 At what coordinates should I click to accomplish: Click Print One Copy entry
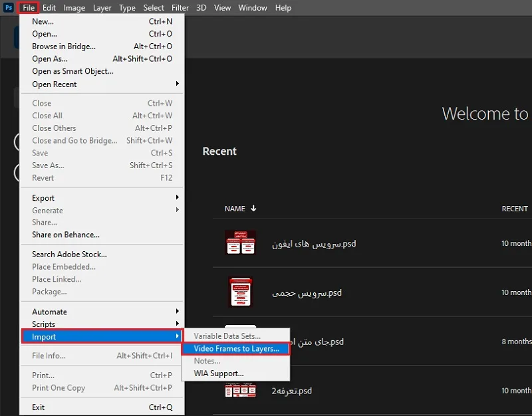pyautogui.click(x=102, y=388)
